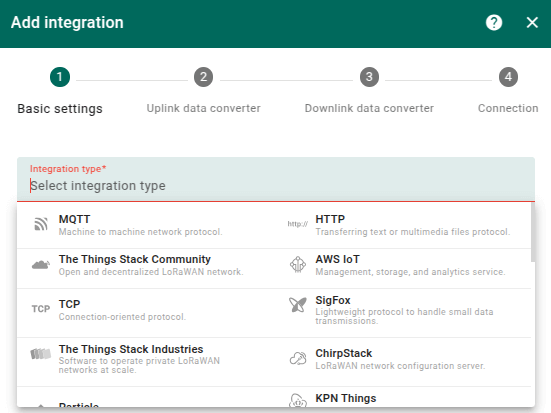This screenshot has height=413, width=551.
Task: Open the help question mark icon
Action: (494, 22)
